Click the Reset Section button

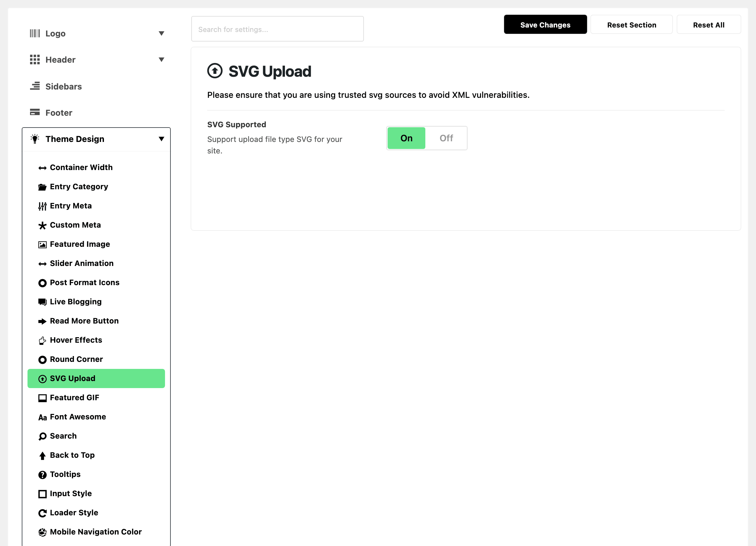(631, 25)
